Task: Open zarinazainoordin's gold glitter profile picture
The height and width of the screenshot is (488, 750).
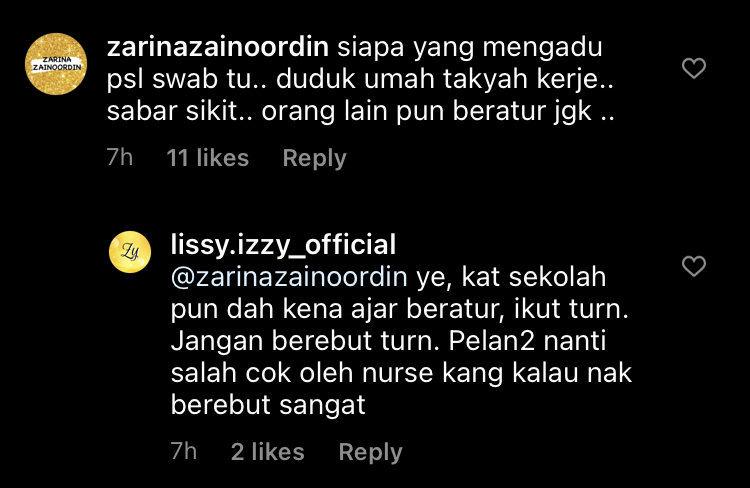Action: tap(56, 64)
